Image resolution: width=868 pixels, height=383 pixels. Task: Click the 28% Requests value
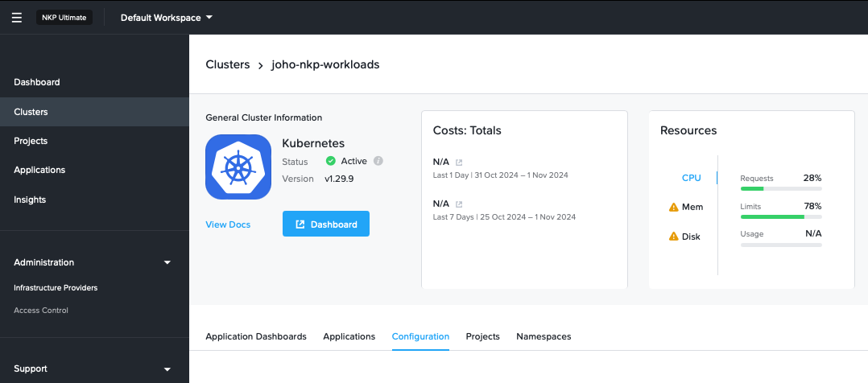coord(812,178)
